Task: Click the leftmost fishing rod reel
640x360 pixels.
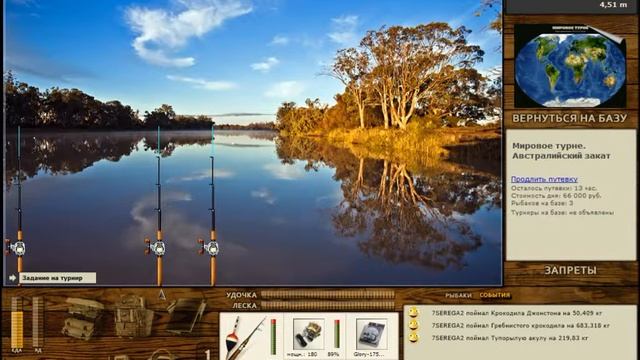Action: point(17,248)
